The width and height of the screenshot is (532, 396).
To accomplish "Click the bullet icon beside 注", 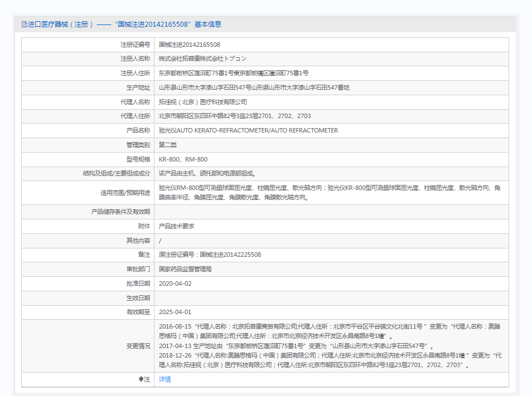I will coord(142,379).
